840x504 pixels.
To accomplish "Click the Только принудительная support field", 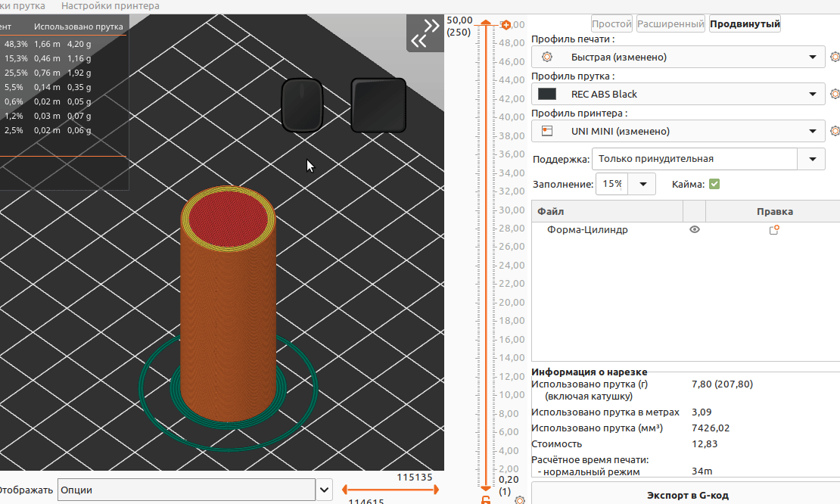I will (x=695, y=159).
